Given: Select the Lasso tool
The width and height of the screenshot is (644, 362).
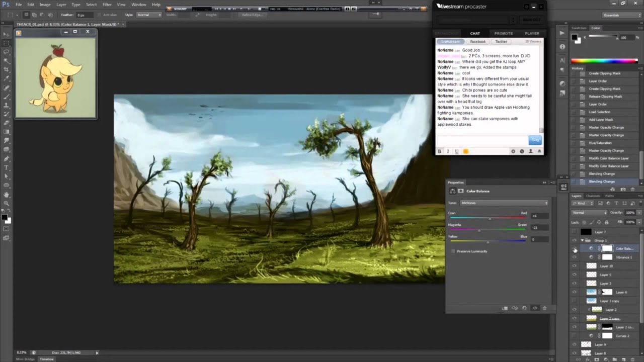Looking at the screenshot, I should [x=6, y=52].
